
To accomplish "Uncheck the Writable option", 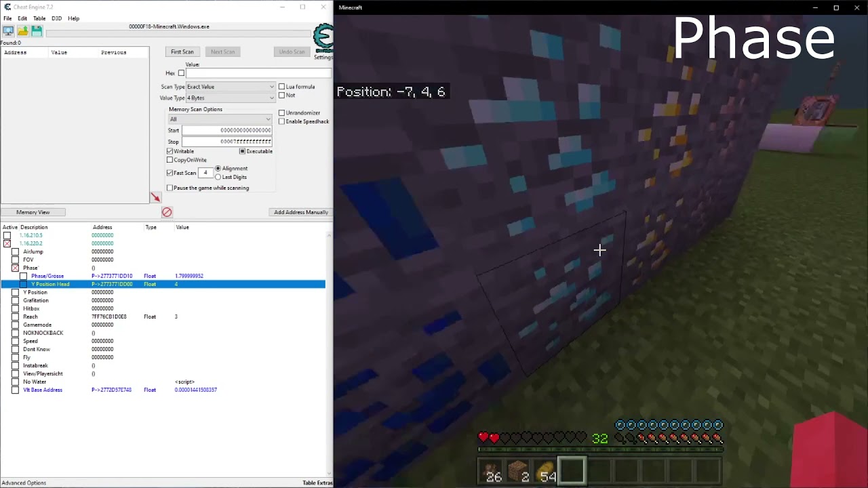I will click(x=170, y=151).
